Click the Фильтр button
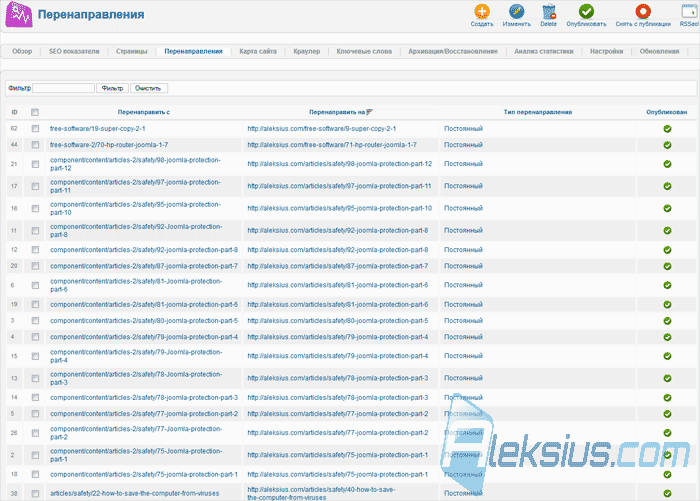 point(112,88)
